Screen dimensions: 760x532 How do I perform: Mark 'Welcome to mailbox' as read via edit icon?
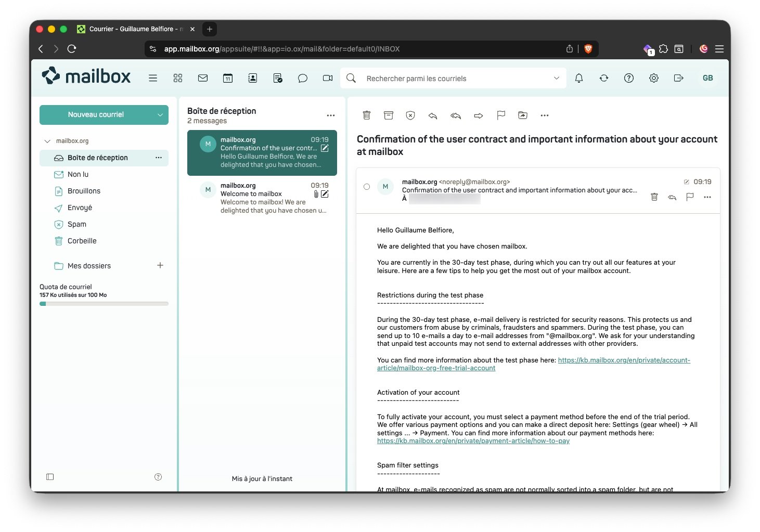click(x=325, y=194)
